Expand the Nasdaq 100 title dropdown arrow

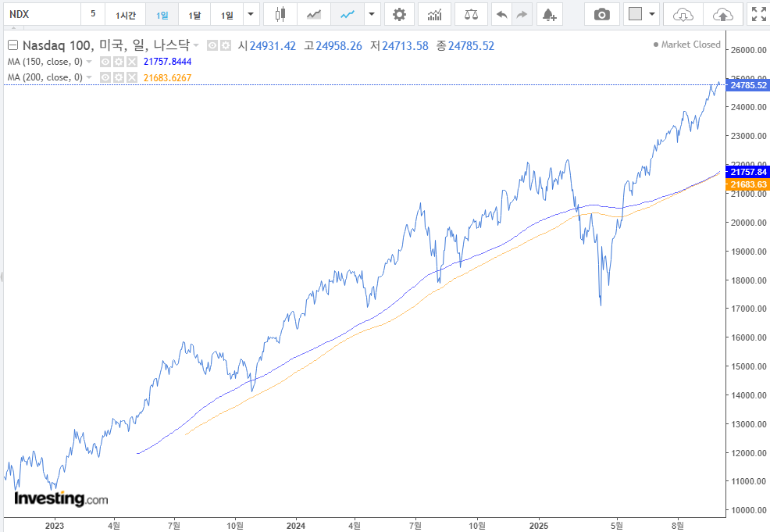(x=196, y=45)
